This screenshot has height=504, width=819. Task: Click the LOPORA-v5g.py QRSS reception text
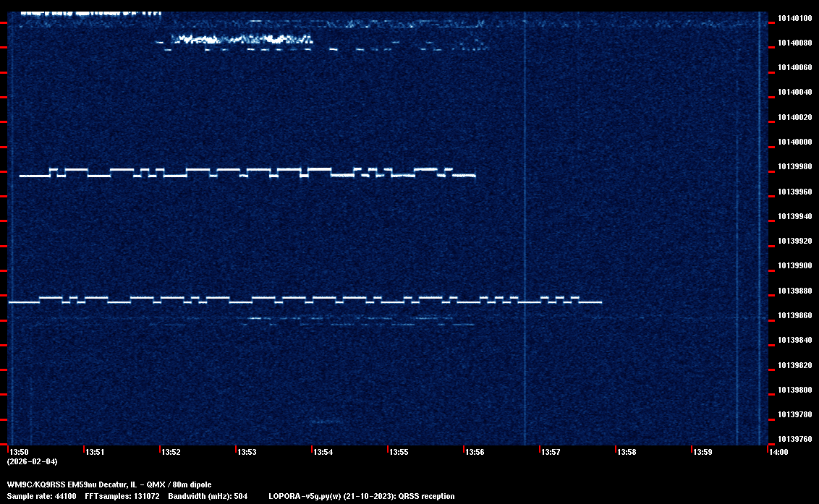pyautogui.click(x=361, y=496)
